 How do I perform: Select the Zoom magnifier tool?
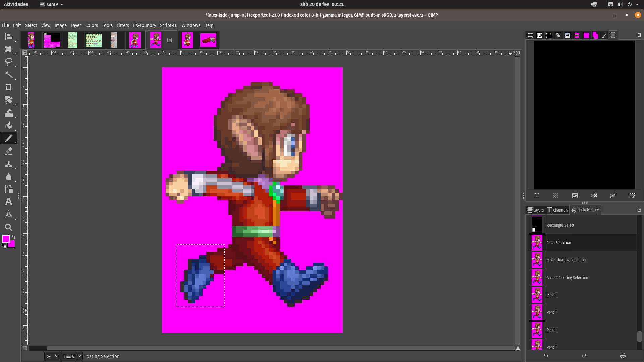9,227
